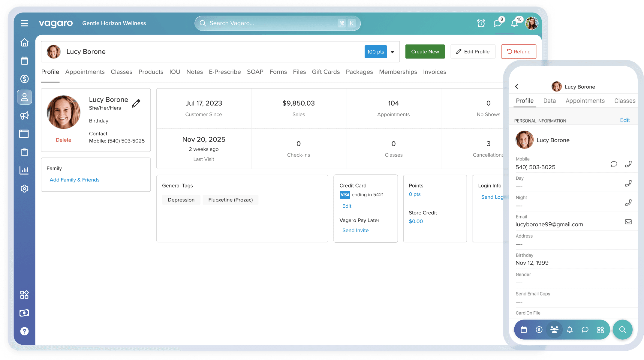
Task: Open the SOAP tab
Action: coord(255,72)
